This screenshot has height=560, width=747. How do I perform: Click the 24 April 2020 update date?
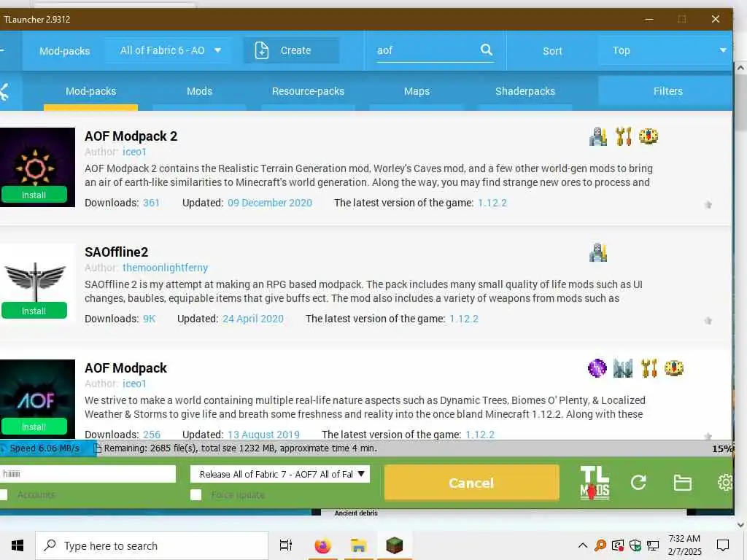click(x=252, y=319)
